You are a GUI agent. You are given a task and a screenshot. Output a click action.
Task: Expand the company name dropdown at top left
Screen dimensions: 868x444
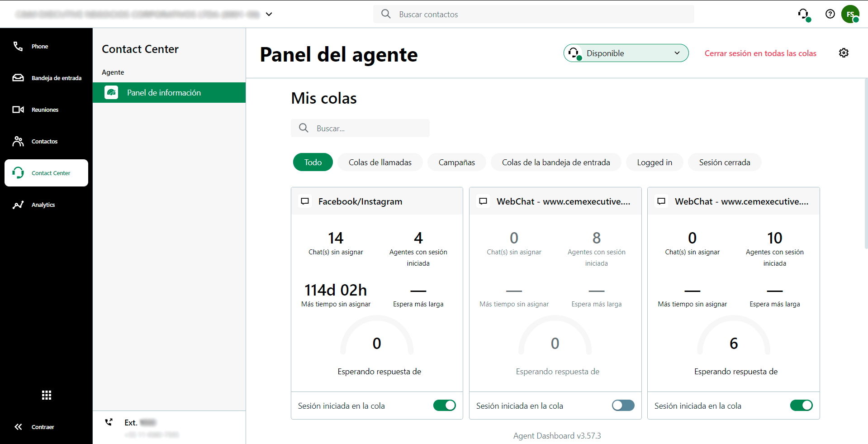click(269, 14)
